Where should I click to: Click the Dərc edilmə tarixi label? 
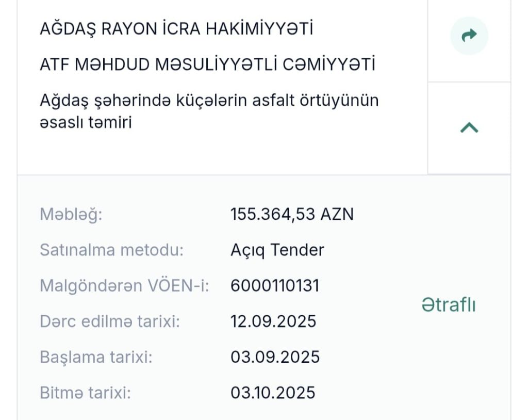click(110, 321)
